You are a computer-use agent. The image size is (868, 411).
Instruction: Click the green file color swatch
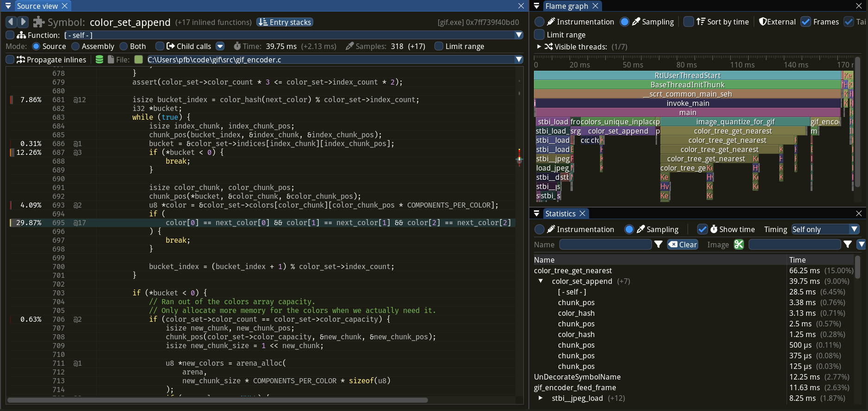point(138,59)
